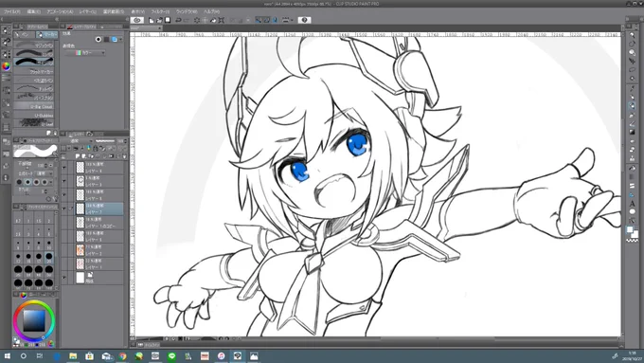Click the layer opacity slider in layer panel
644x363 pixels.
pyautogui.click(x=105, y=141)
